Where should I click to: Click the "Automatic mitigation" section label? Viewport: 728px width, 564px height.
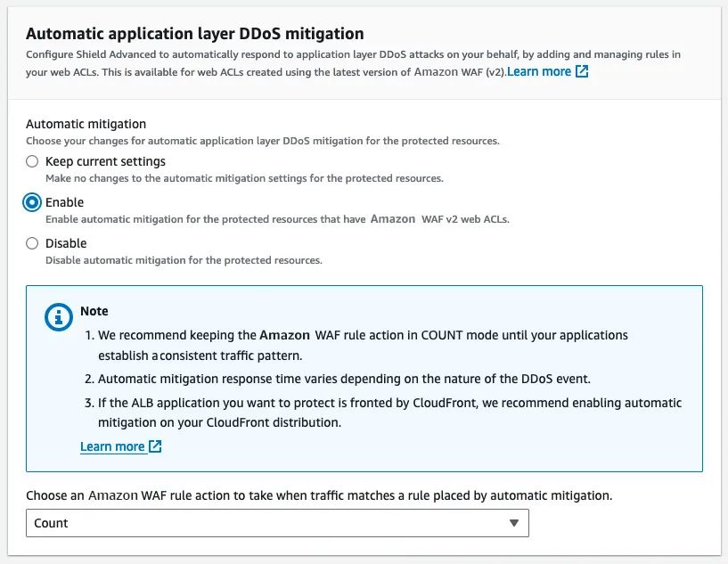pos(86,125)
